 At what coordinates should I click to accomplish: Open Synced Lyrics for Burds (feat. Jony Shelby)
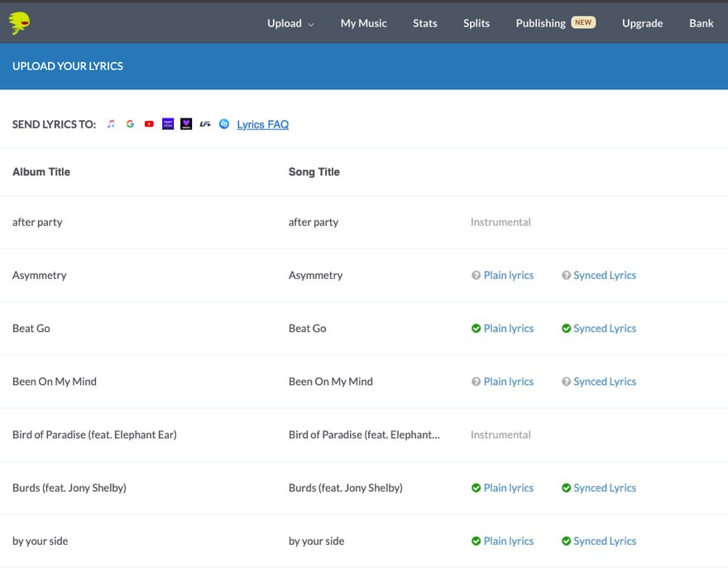(605, 488)
